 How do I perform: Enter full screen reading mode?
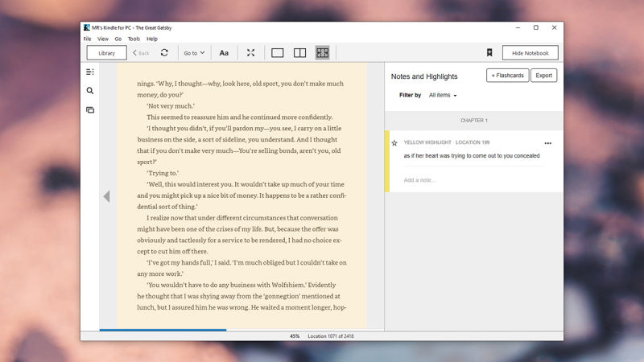250,52
